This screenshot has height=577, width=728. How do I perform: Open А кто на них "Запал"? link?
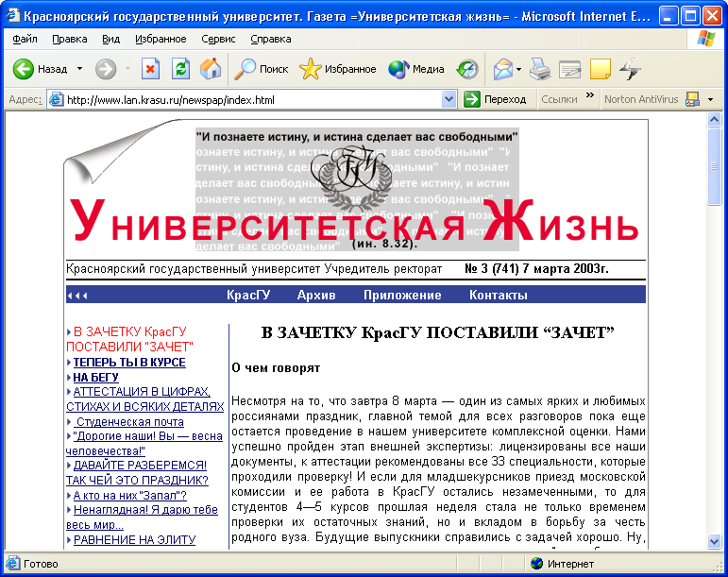130,495
